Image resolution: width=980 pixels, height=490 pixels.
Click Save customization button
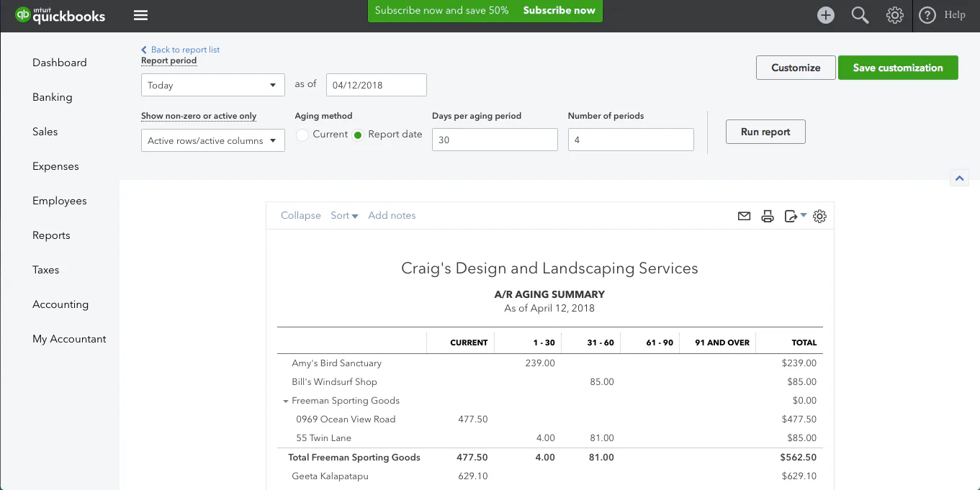pyautogui.click(x=898, y=68)
